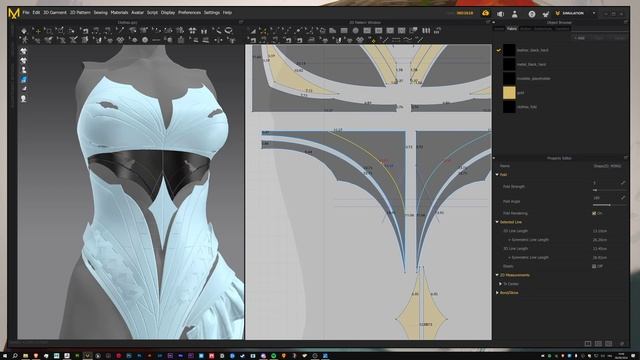This screenshot has height=360, width=640.
Task: Click the circular tape measure icon in 3D toolbar
Action: point(229,31)
